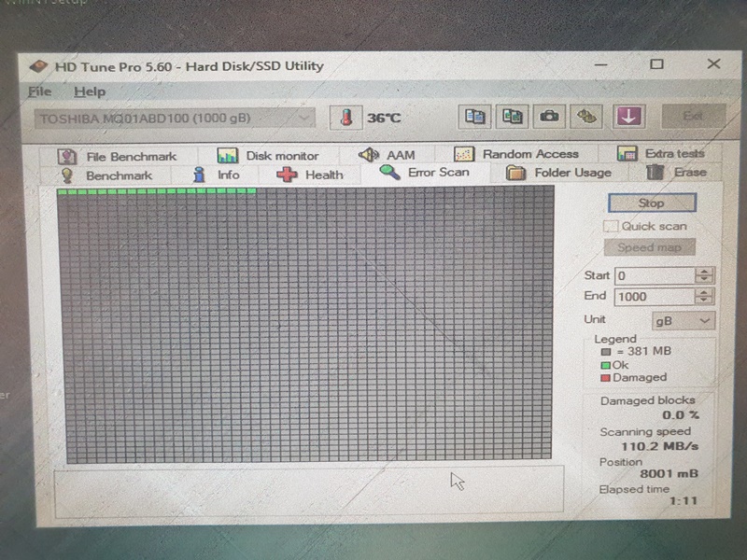Image resolution: width=747 pixels, height=560 pixels.
Task: Open the TOSHIBA MQ01ABD100 drive dropdown
Action: [x=175, y=119]
